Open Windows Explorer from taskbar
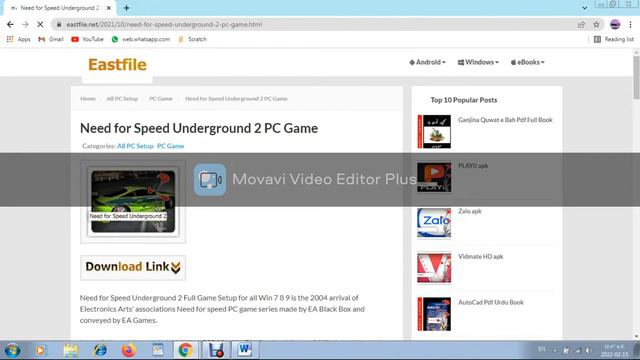 coord(71,350)
